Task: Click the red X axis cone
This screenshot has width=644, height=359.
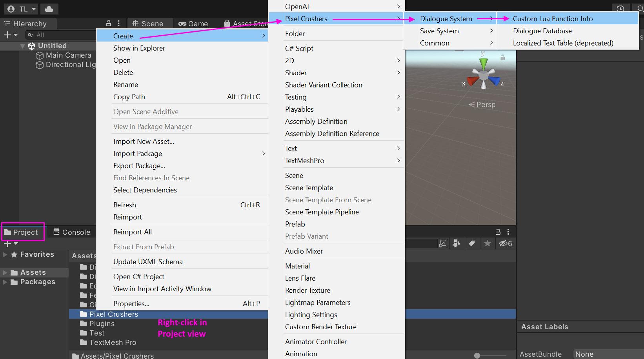Action: (x=473, y=81)
